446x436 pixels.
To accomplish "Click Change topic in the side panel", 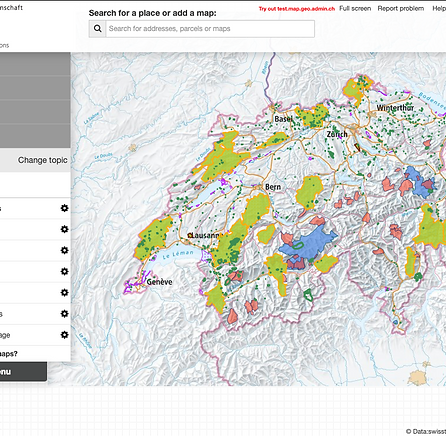I will (43, 160).
